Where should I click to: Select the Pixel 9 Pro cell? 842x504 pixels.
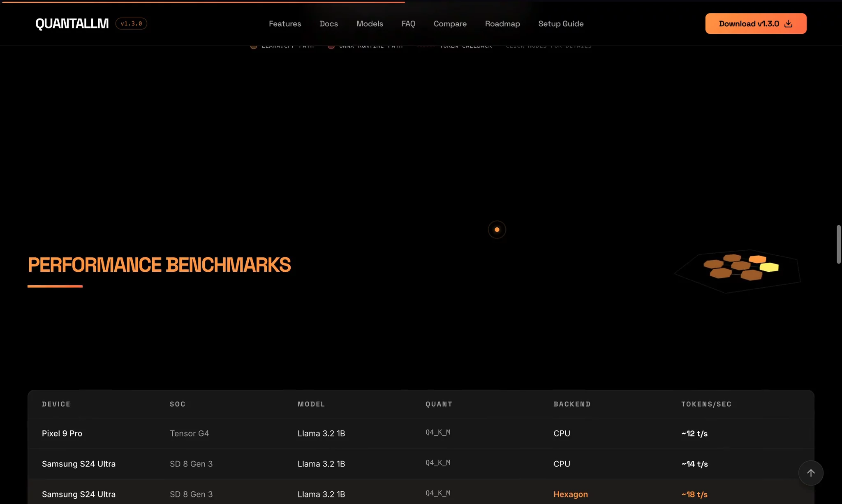[x=62, y=433]
